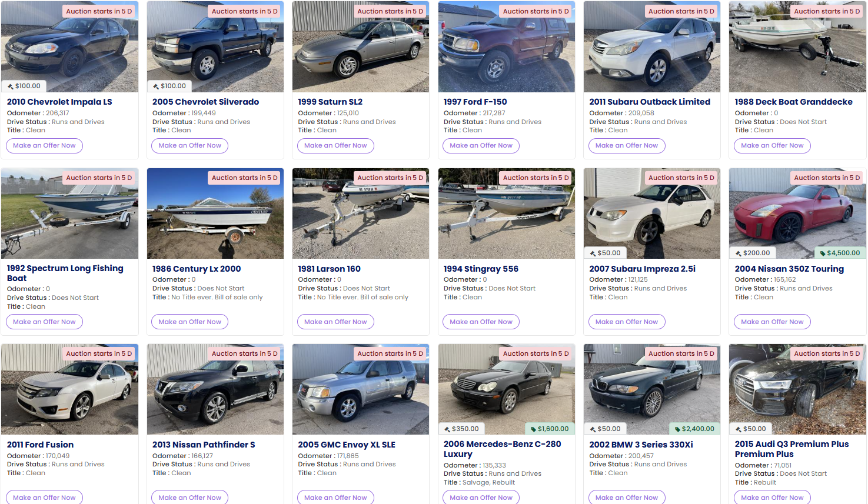This screenshot has width=868, height=504.
Task: Click the $4,500.00 price tag on Nissan 350Z
Action: click(x=840, y=253)
